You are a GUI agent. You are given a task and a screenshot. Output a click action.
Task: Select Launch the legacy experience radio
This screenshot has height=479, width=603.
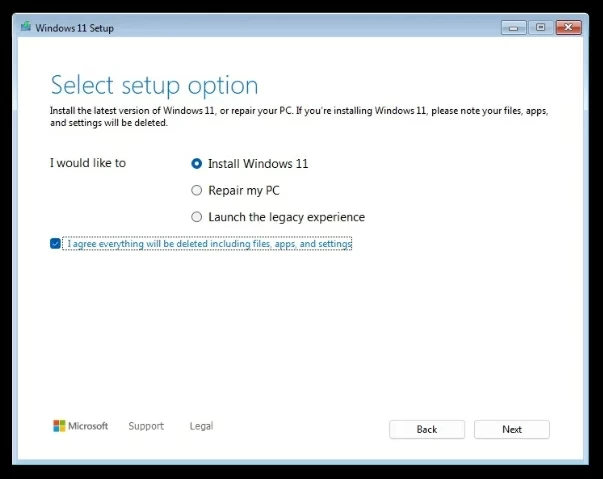pos(196,217)
